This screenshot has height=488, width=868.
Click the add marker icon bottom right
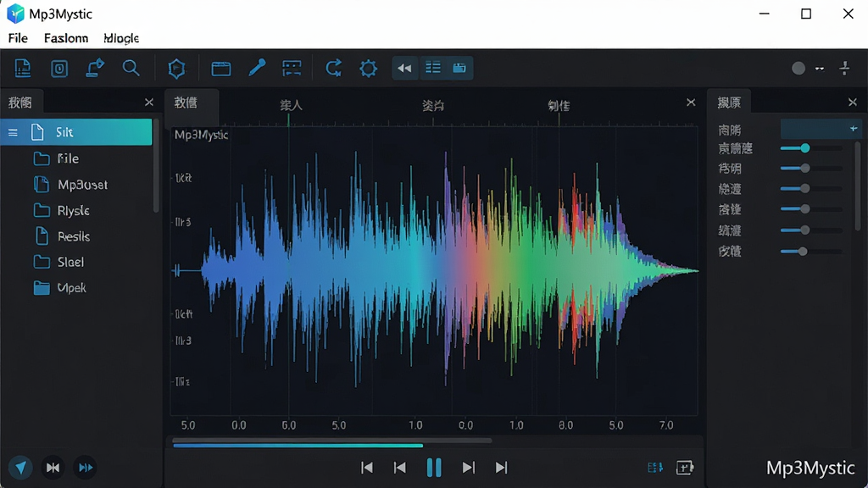point(685,468)
